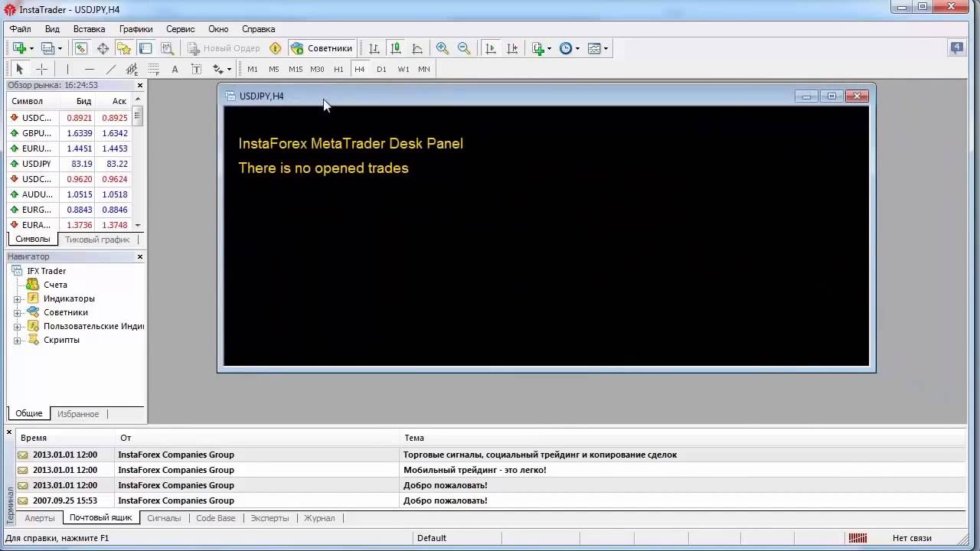Click the Новый Ордер button
Image resolution: width=980 pixels, height=551 pixels.
click(x=224, y=48)
